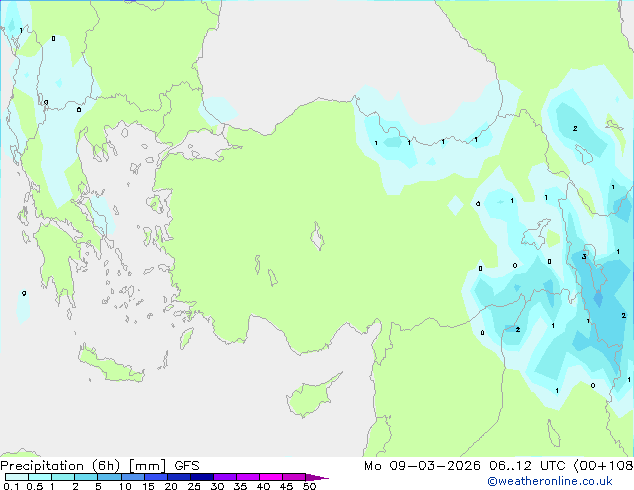Viewport: 634px width, 490px height.
Task: Click the '25' legend scale label
Action: [x=194, y=486]
